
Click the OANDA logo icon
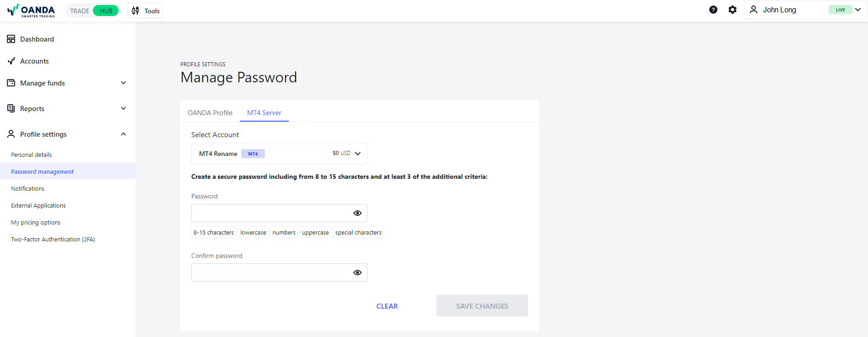[13, 10]
